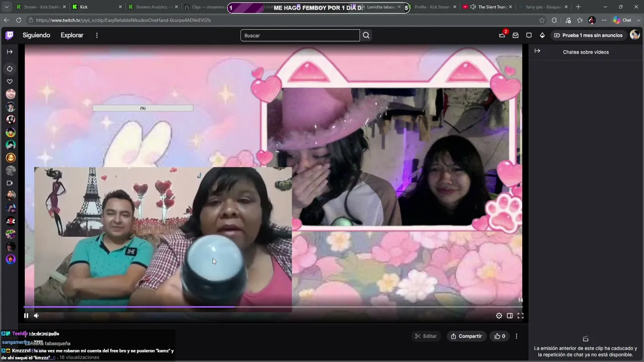Go back in browser history
This screenshot has width=644, height=362.
tap(7, 20)
